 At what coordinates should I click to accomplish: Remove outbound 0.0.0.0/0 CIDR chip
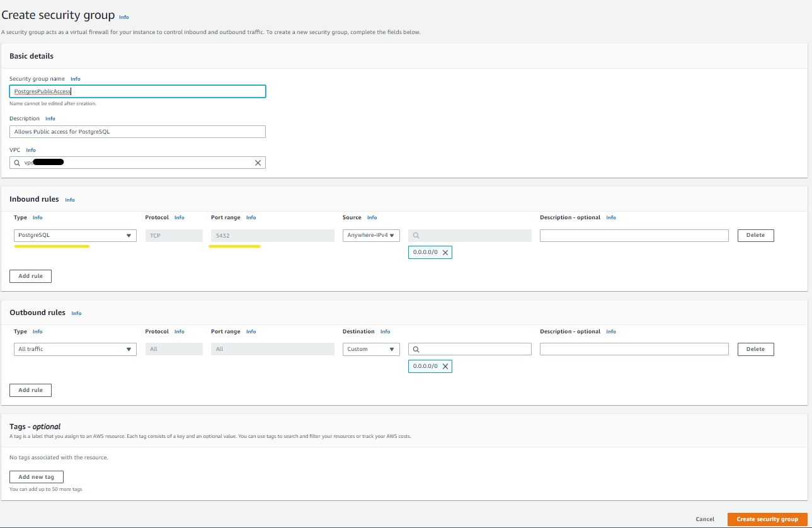[x=445, y=366]
